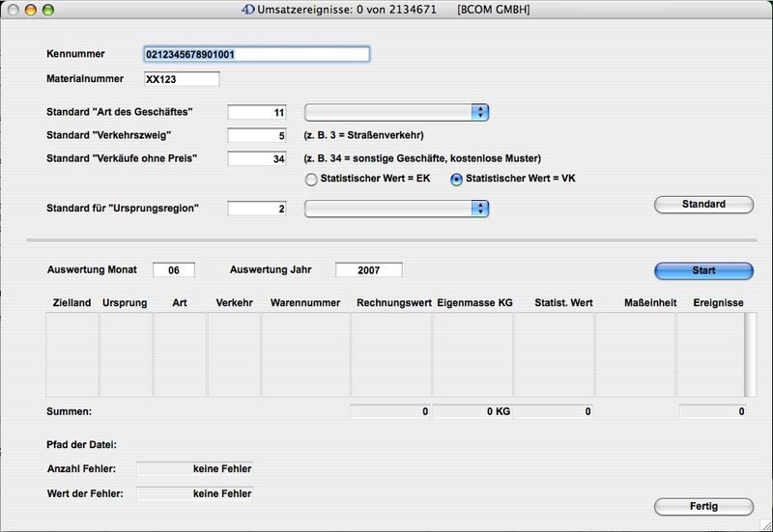Click the Ursprungsregion number field

pos(257,209)
